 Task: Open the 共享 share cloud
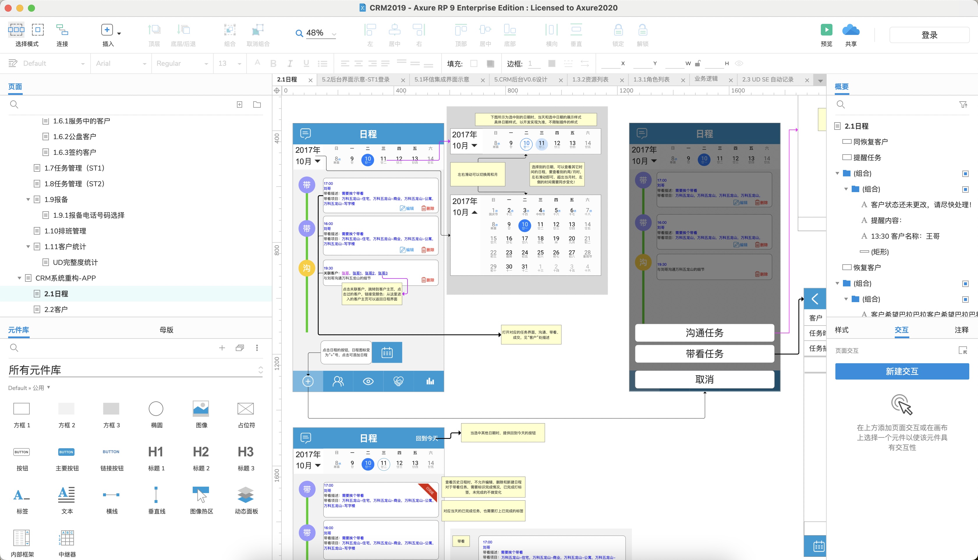pyautogui.click(x=851, y=30)
